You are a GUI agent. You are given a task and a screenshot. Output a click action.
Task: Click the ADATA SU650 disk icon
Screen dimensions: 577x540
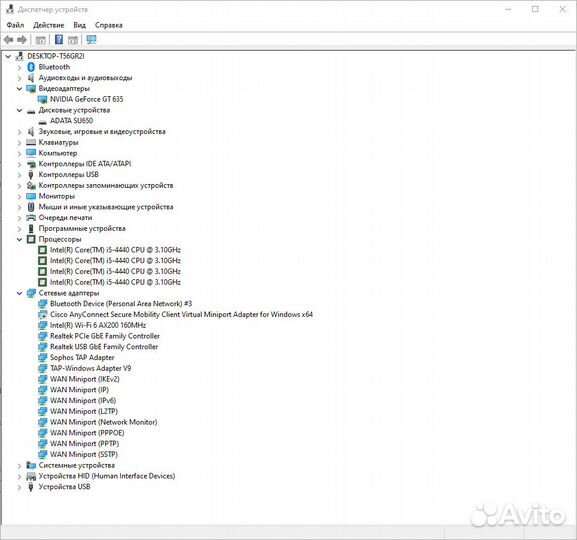coord(43,121)
